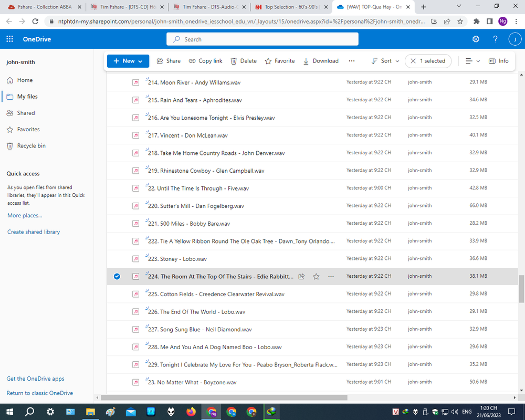Open OneDrive settings gear
This screenshot has width=525, height=420.
pyautogui.click(x=476, y=39)
